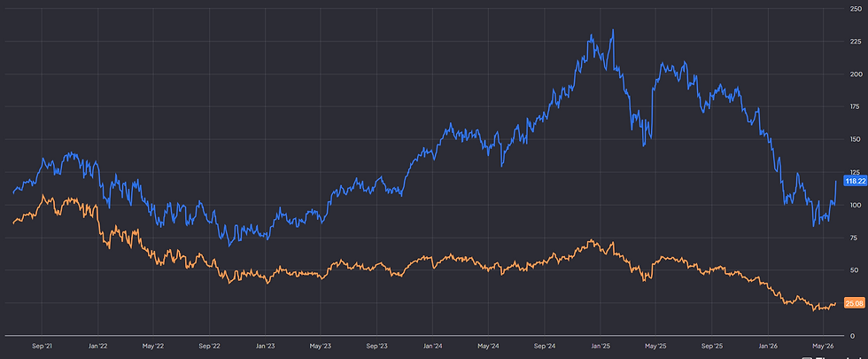Select the Jan '26 date label

pos(769,347)
